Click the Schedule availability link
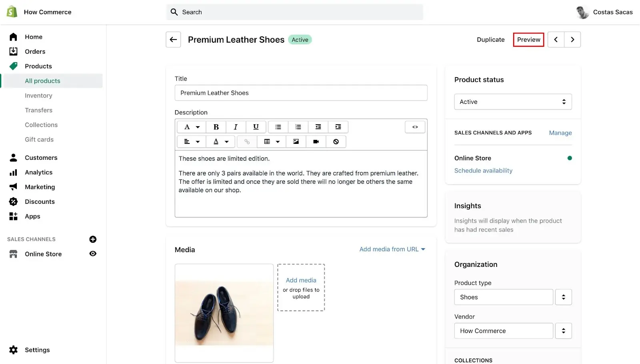Image resolution: width=640 pixels, height=364 pixels. [x=483, y=171]
